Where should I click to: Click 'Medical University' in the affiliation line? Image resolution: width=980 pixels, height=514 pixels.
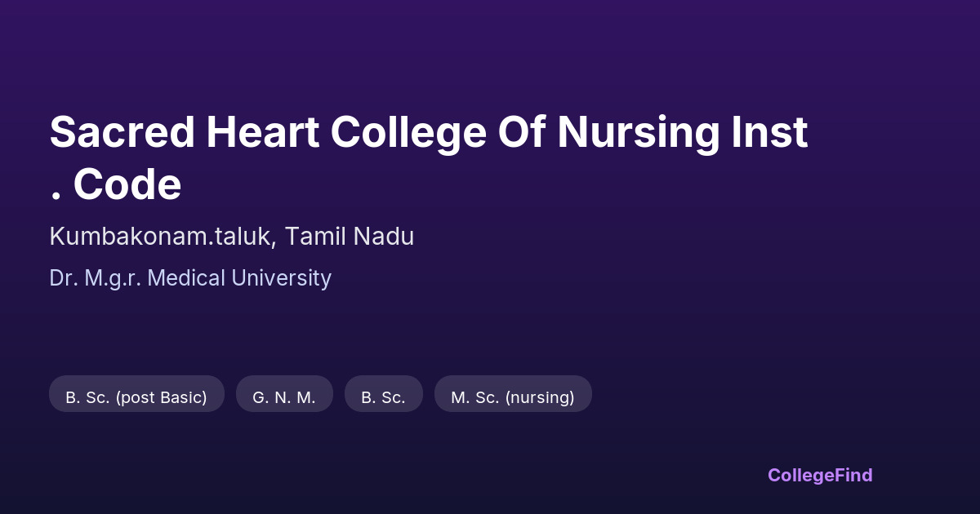pyautogui.click(x=240, y=278)
